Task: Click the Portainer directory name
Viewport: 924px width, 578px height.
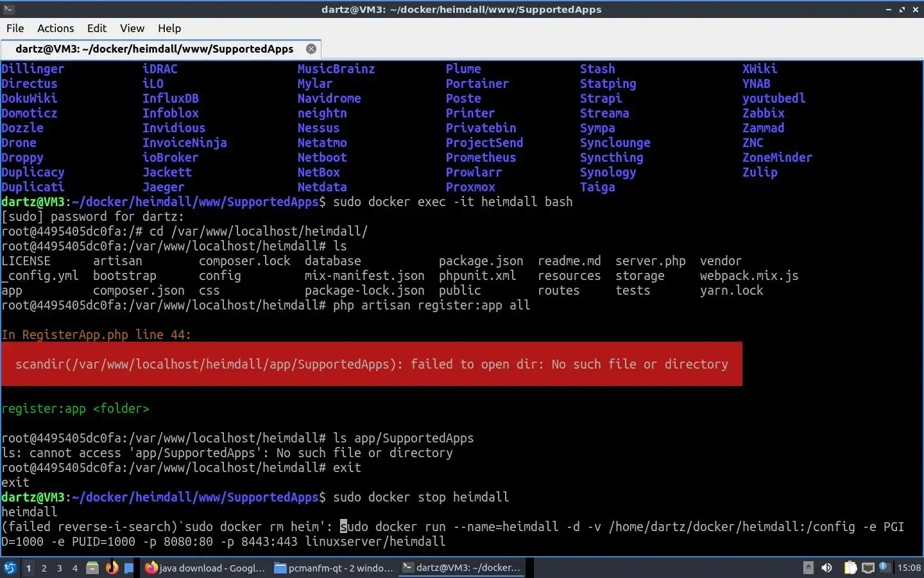Action: [477, 83]
